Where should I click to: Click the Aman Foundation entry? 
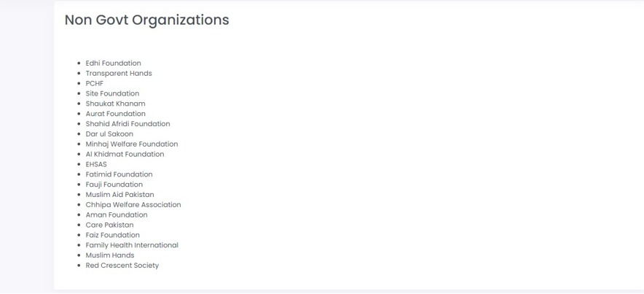coord(117,215)
